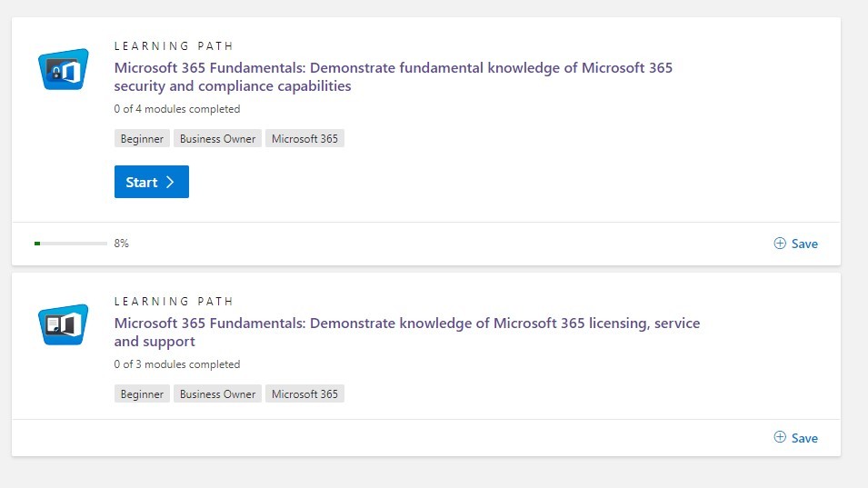Click the 8% progress bar
The width and height of the screenshot is (868, 488).
tap(71, 244)
